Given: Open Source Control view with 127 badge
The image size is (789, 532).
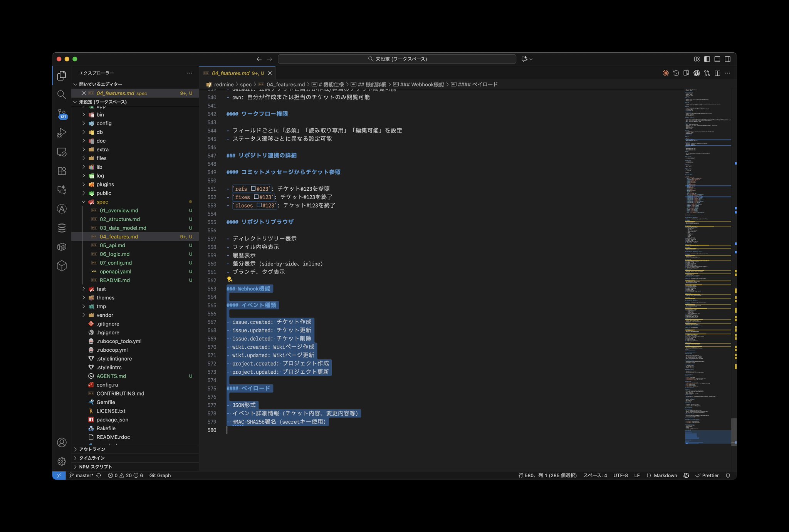Looking at the screenshot, I should coord(62,113).
